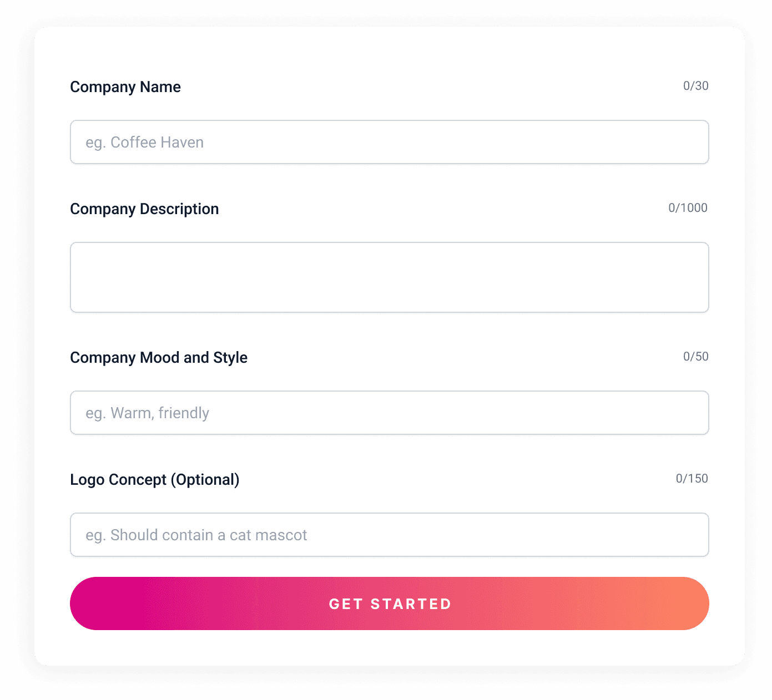This screenshot has height=700, width=772.
Task: Click the Company Name label
Action: tap(125, 87)
